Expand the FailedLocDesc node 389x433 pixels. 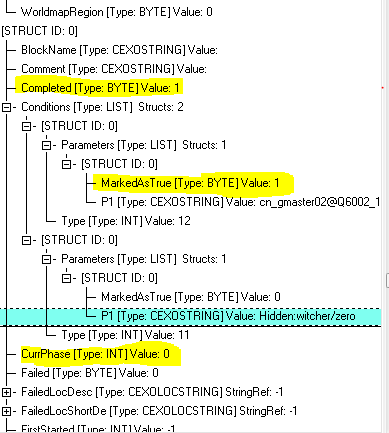coord(6,392)
